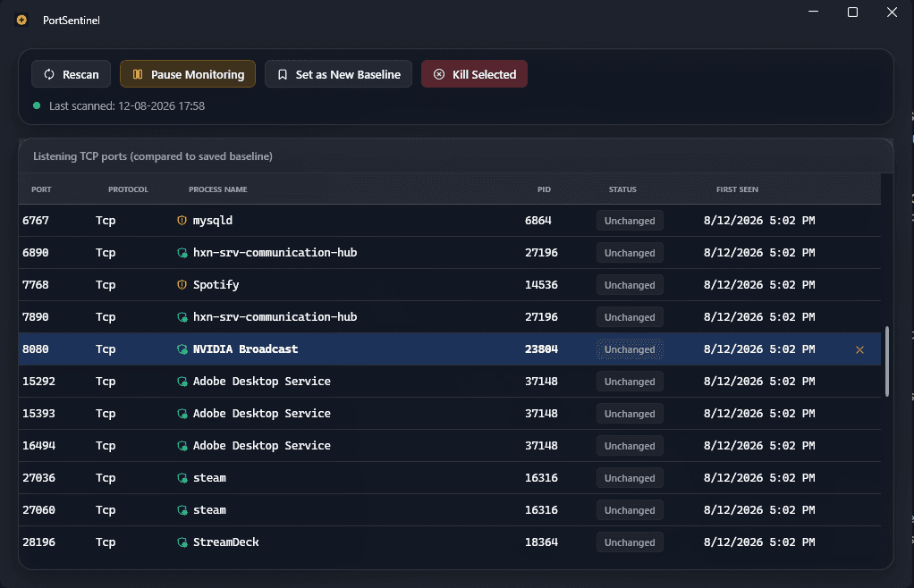This screenshot has width=914, height=588.
Task: Minimize the PortSentinel window
Action: [813, 13]
